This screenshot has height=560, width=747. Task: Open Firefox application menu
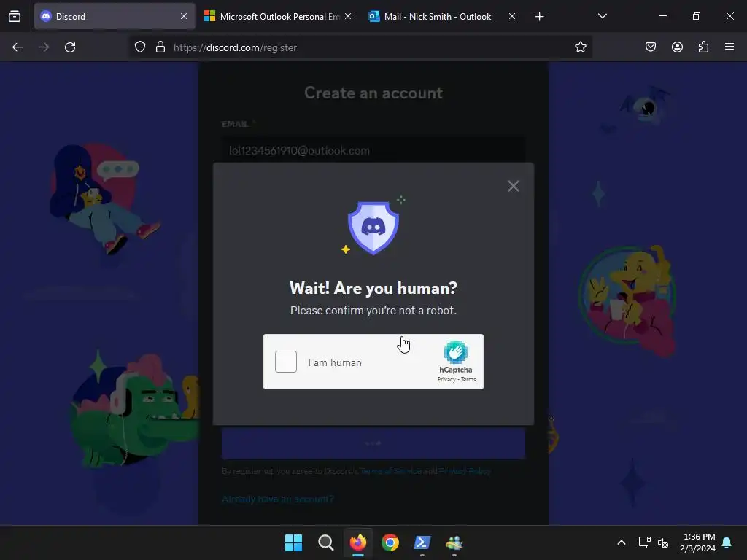click(x=729, y=47)
